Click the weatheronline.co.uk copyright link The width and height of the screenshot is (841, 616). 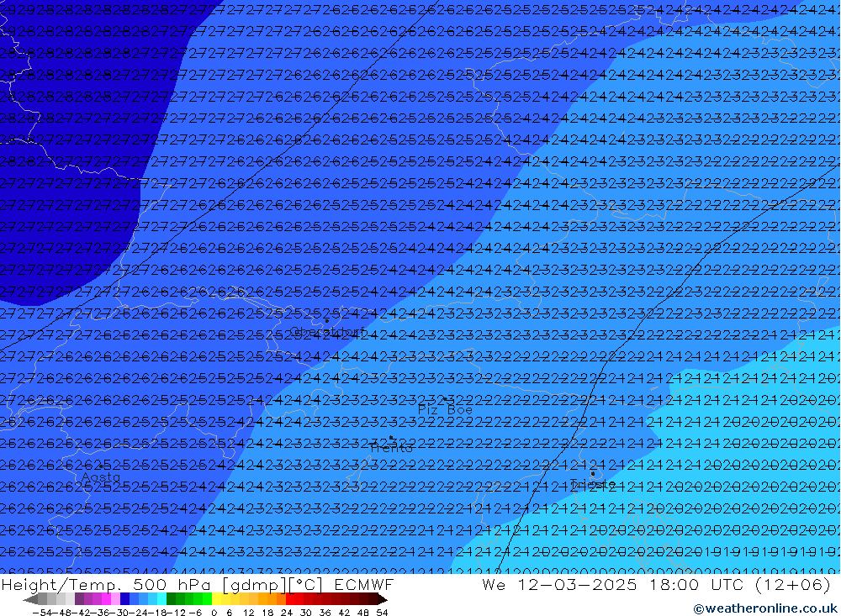pyautogui.click(x=764, y=608)
